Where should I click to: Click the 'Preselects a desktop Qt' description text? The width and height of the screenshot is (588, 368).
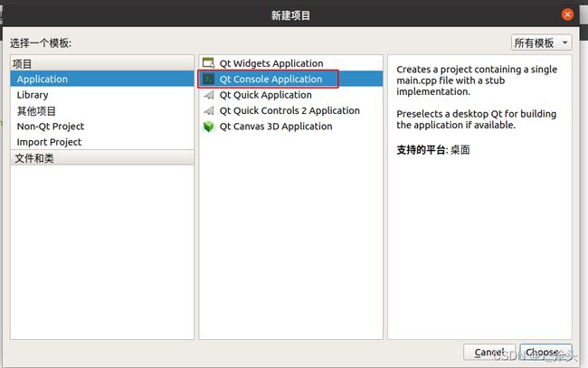point(476,119)
